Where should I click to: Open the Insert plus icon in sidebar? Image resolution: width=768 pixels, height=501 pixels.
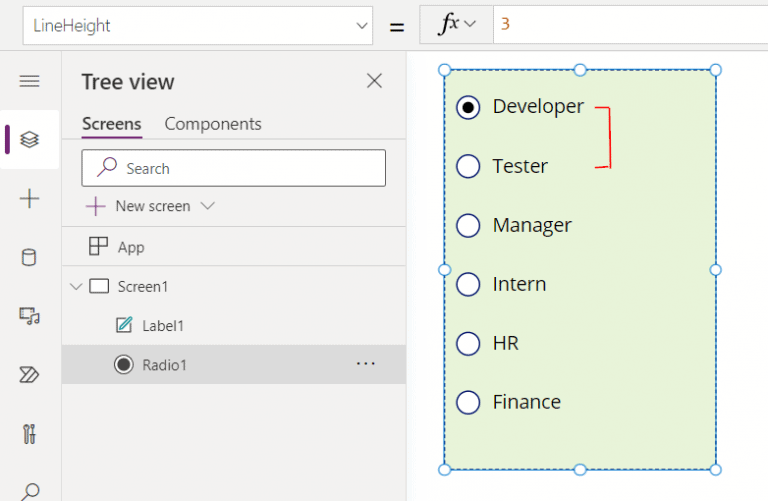tap(29, 198)
